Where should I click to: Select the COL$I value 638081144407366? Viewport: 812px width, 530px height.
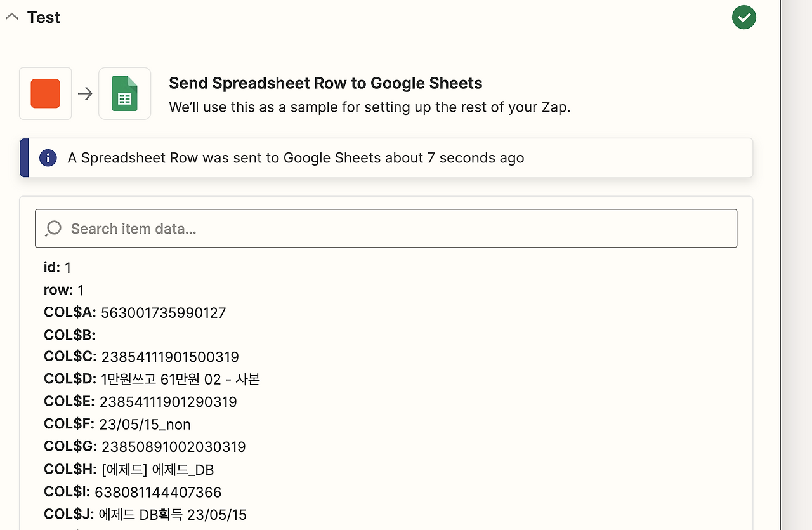[x=158, y=492]
